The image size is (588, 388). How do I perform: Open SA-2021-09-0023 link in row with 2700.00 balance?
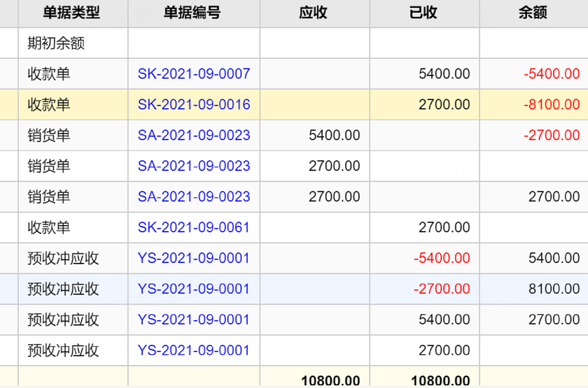tap(194, 197)
